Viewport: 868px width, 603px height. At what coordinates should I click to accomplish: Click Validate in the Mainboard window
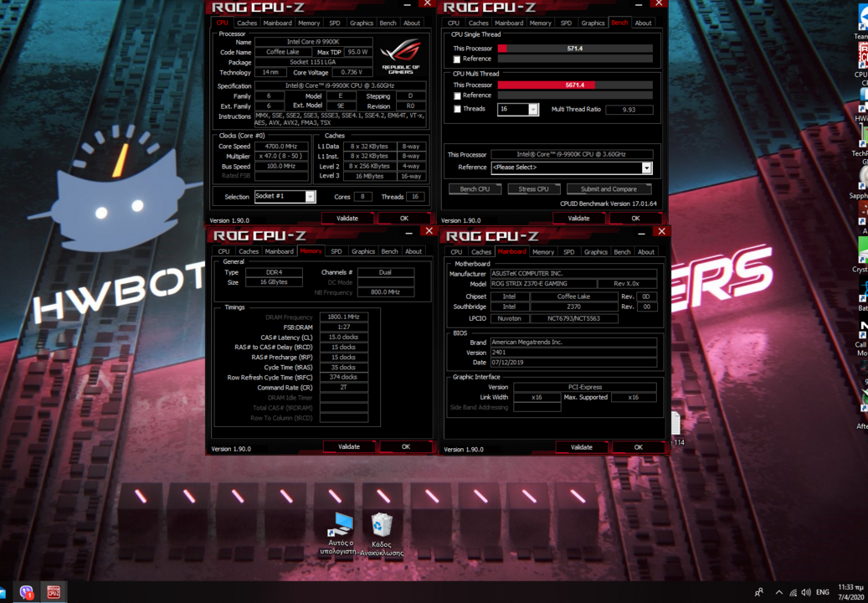click(581, 447)
